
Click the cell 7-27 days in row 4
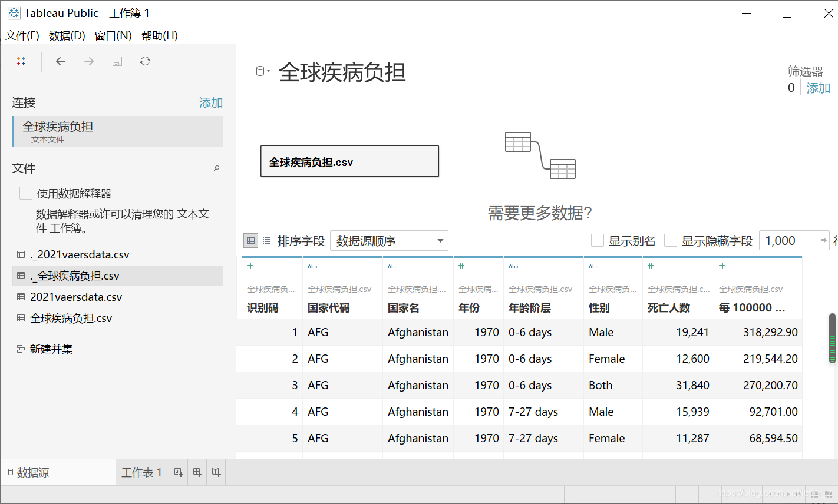(x=543, y=412)
